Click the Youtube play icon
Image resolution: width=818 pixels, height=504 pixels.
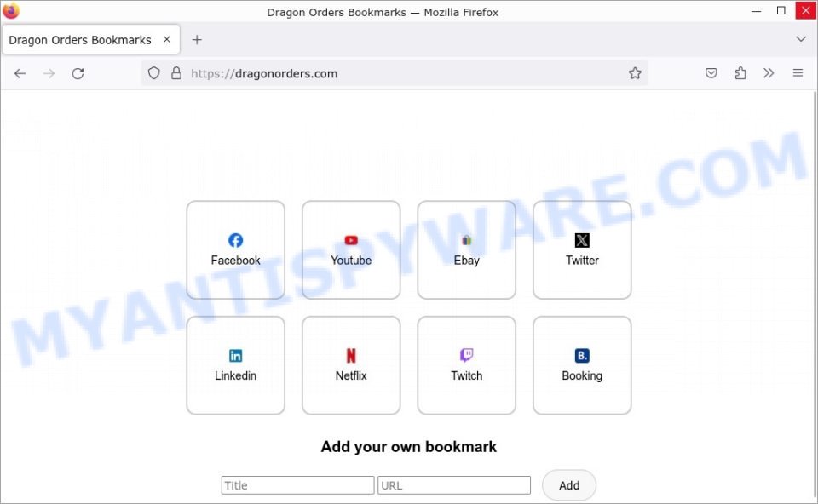(x=351, y=240)
